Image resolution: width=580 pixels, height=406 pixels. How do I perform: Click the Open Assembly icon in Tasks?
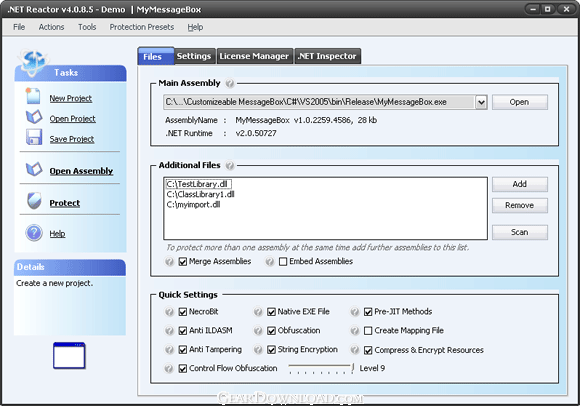coord(34,169)
